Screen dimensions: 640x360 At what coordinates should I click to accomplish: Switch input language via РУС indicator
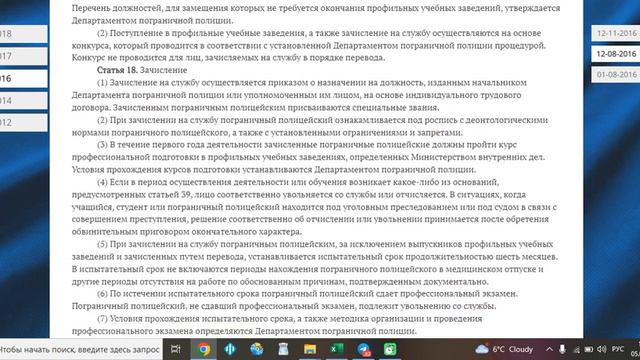pyautogui.click(x=618, y=349)
